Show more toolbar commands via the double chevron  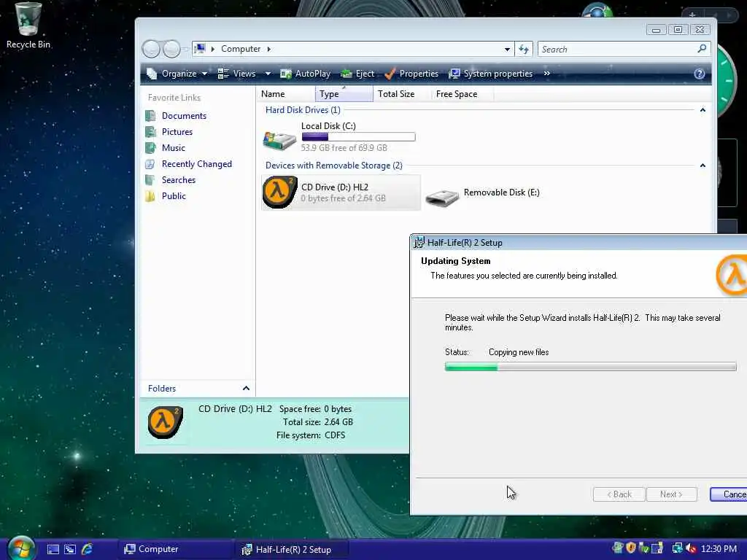pyautogui.click(x=546, y=74)
